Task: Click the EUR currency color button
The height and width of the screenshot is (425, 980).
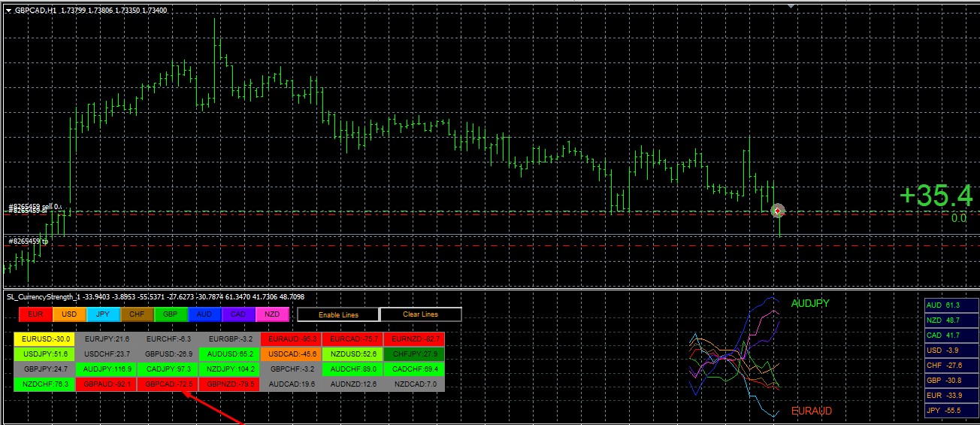Action: click(35, 314)
